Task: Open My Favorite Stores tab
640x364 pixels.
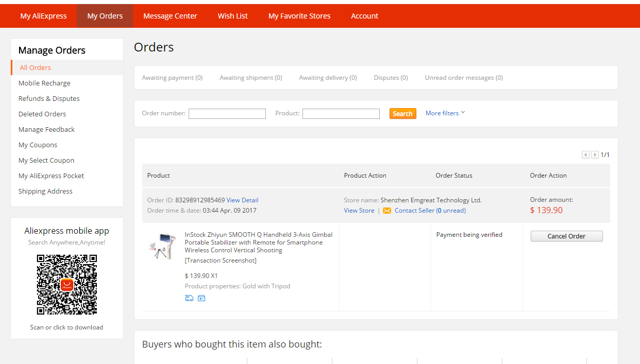Action: tap(299, 16)
